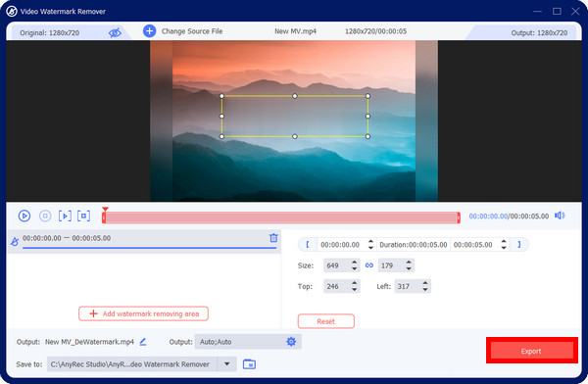
Task: Select the 00:00:00.00 – 00:00:05.00 segment entry
Action: 144,241
